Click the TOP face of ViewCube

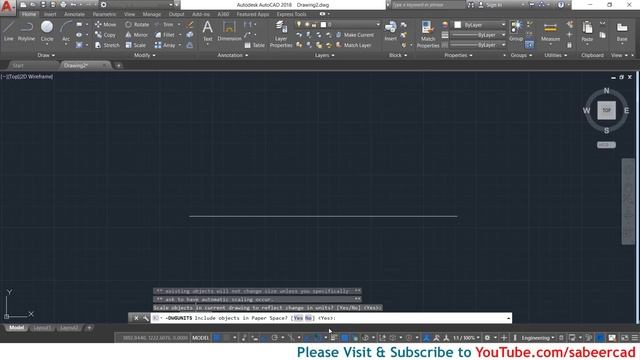coord(607,110)
